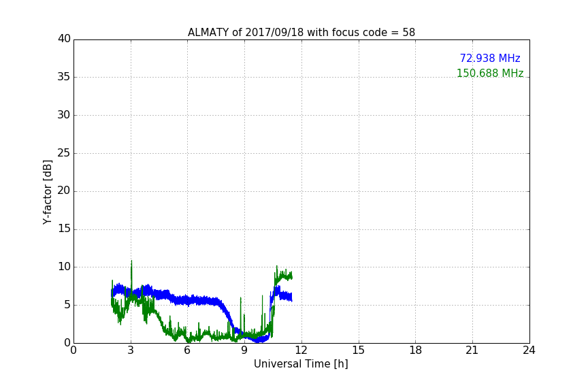Select the green '150.688 MHz' legend label
The width and height of the screenshot is (588, 392).
[490, 73]
